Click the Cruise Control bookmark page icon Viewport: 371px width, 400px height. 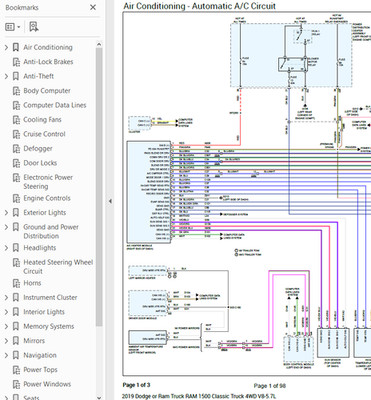pyautogui.click(x=16, y=134)
